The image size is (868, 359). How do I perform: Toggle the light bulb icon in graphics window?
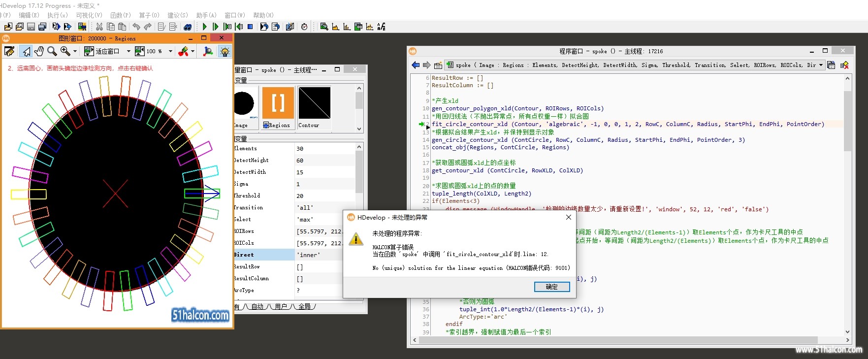225,51
